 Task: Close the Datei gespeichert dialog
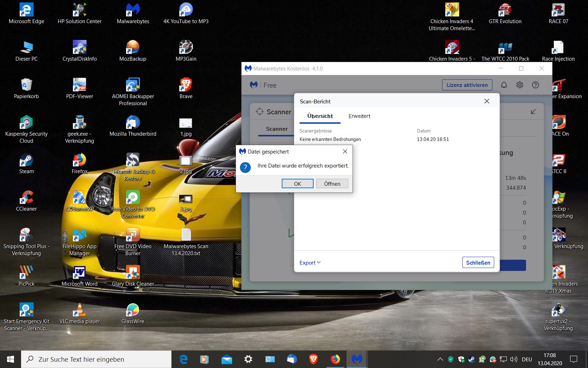click(x=345, y=151)
